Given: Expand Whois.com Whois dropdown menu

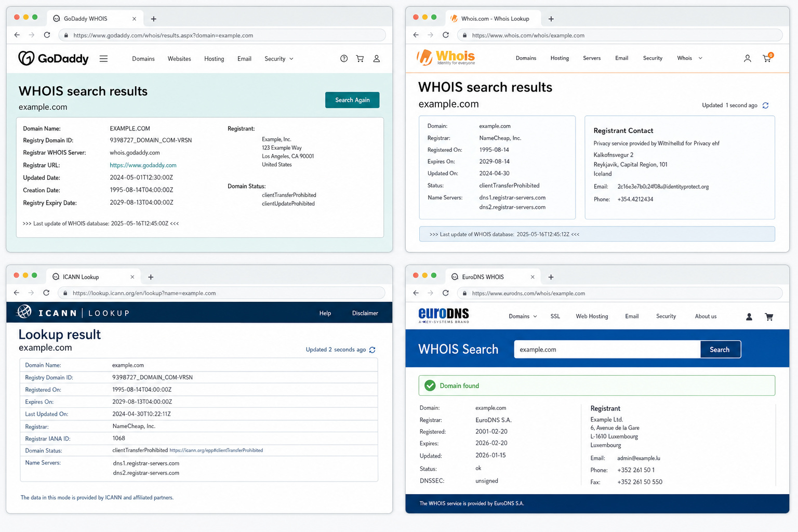Looking at the screenshot, I should [690, 58].
